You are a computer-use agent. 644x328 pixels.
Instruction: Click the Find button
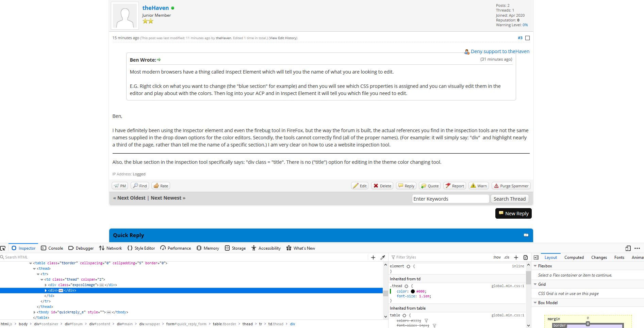coord(139,186)
